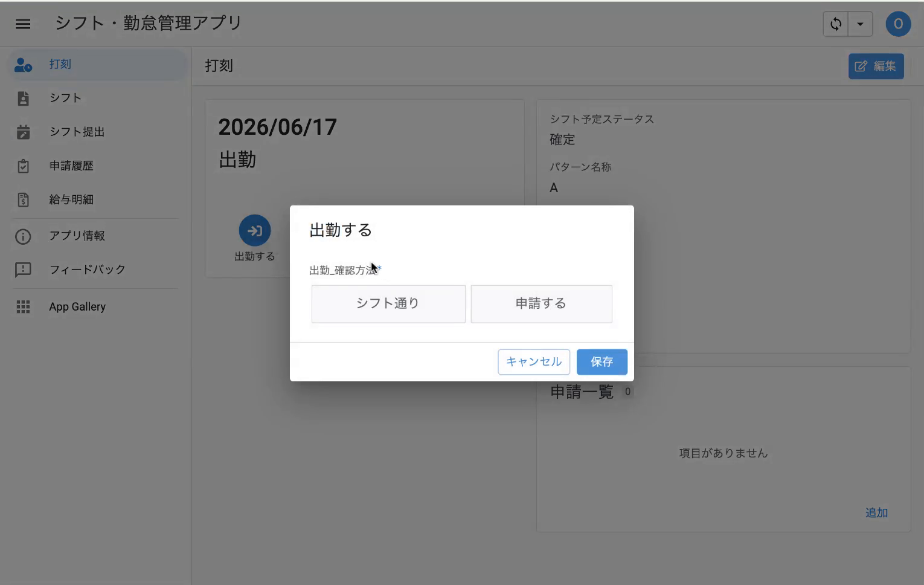924x585 pixels.
Task: Click the アプリ情報 info icon
Action: tap(23, 236)
